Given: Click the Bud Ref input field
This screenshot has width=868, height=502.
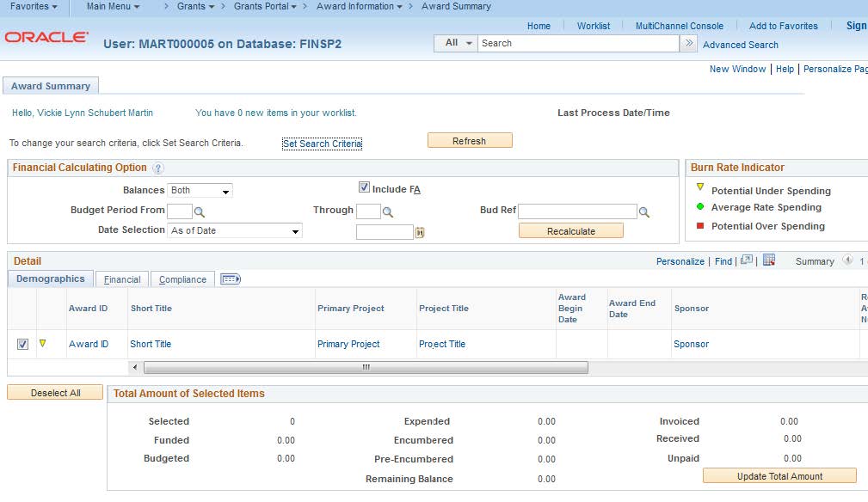Looking at the screenshot, I should pos(578,211).
